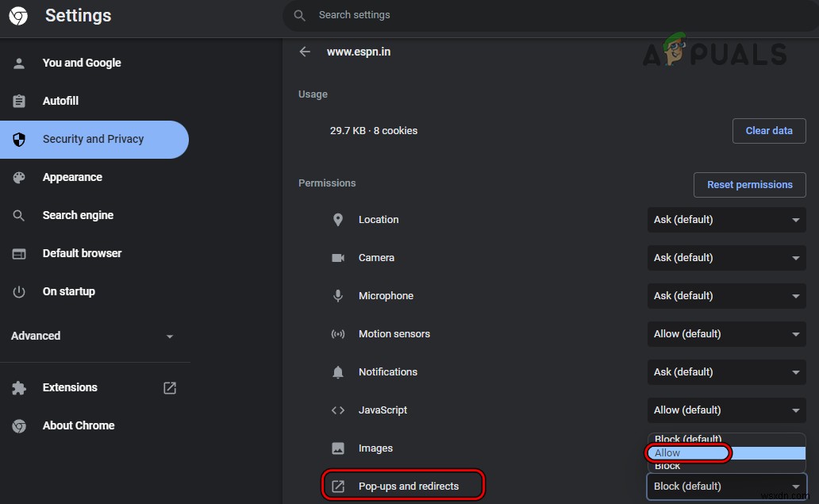Click the Pop-ups and redirects icon

coord(337,485)
